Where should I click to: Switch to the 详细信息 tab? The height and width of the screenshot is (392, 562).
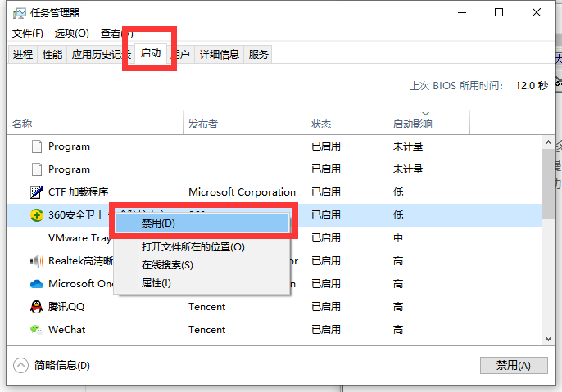point(219,55)
